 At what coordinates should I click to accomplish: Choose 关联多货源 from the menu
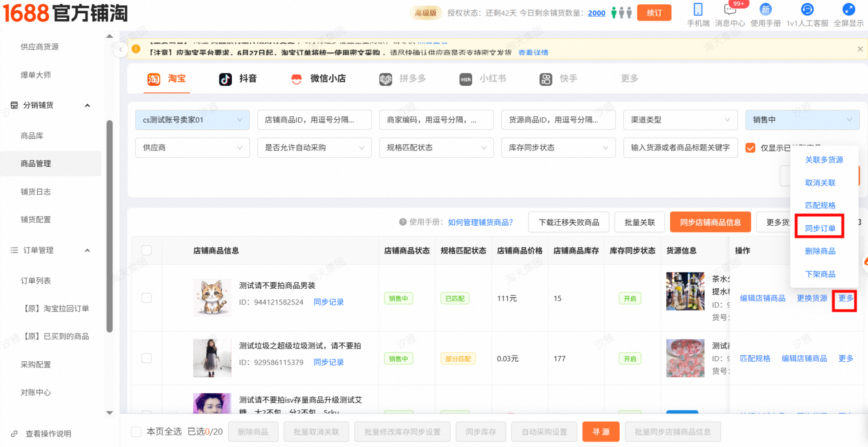[x=824, y=160]
